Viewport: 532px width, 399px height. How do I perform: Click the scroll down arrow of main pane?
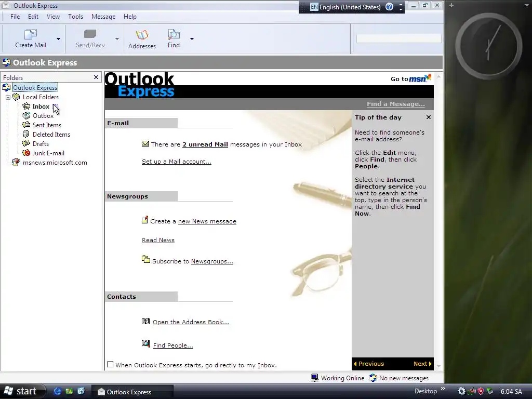438,366
